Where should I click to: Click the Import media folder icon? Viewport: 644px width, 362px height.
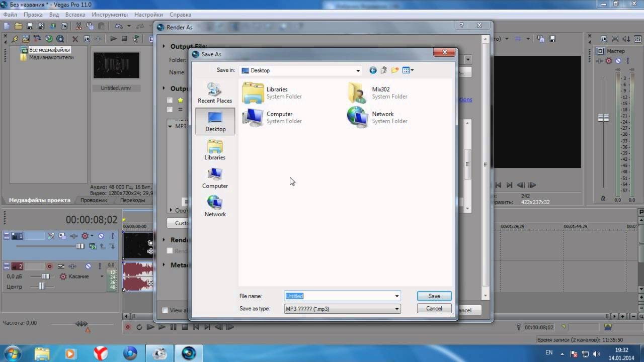click(26, 39)
